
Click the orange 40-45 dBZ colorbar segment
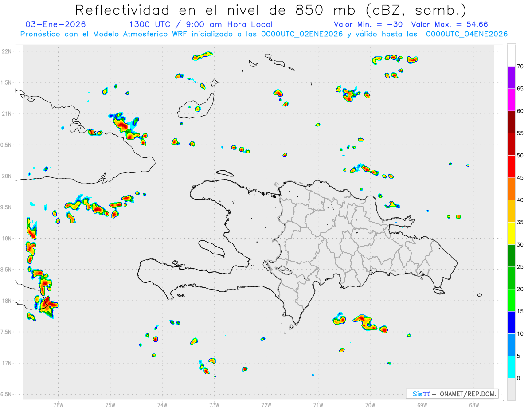[511, 189]
